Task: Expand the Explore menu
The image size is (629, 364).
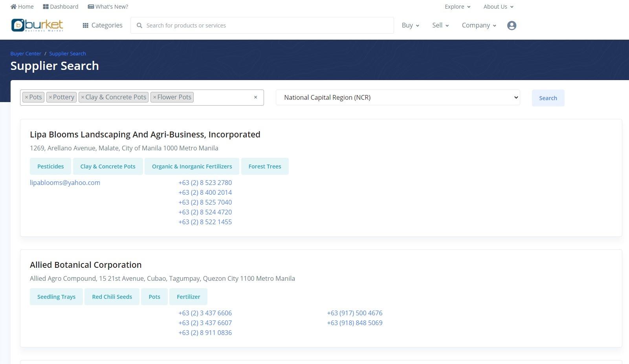Action: (x=458, y=7)
